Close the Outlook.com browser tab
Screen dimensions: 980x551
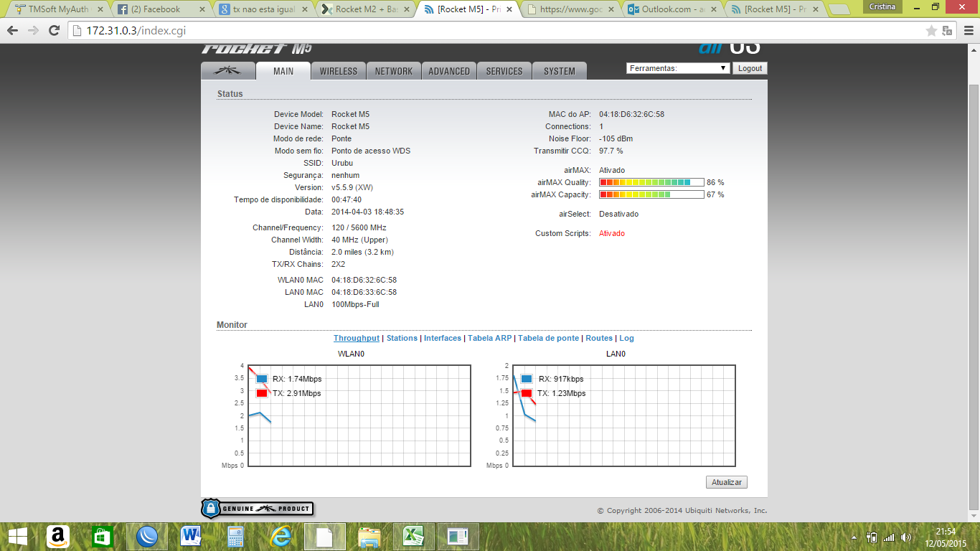pyautogui.click(x=714, y=9)
